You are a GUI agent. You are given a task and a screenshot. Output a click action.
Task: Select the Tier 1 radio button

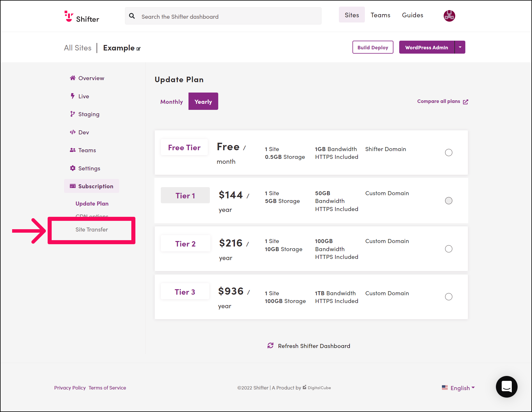(x=449, y=201)
